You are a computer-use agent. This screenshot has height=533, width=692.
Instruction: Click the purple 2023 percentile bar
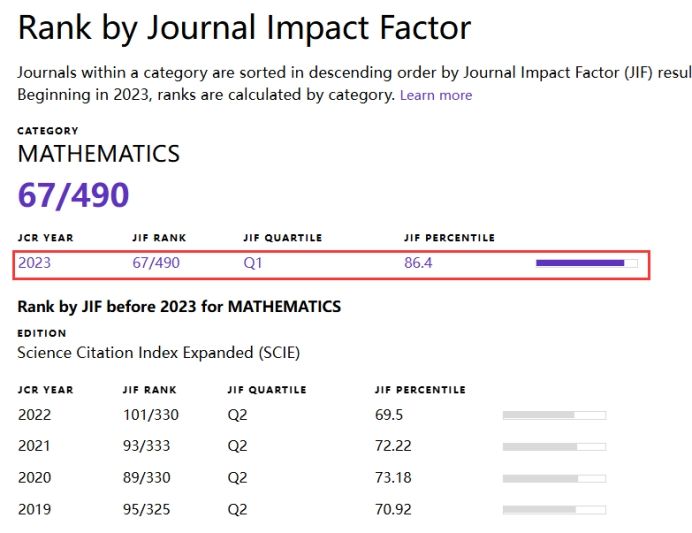pyautogui.click(x=586, y=263)
